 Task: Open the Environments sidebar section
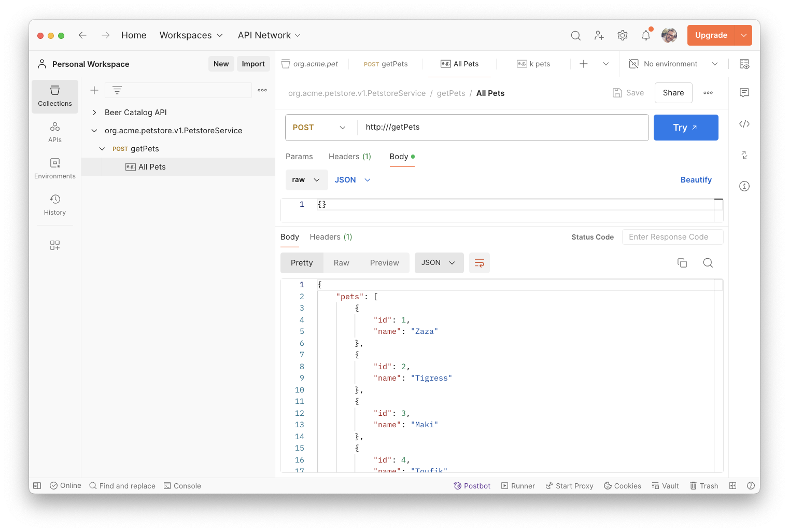pos(55,169)
